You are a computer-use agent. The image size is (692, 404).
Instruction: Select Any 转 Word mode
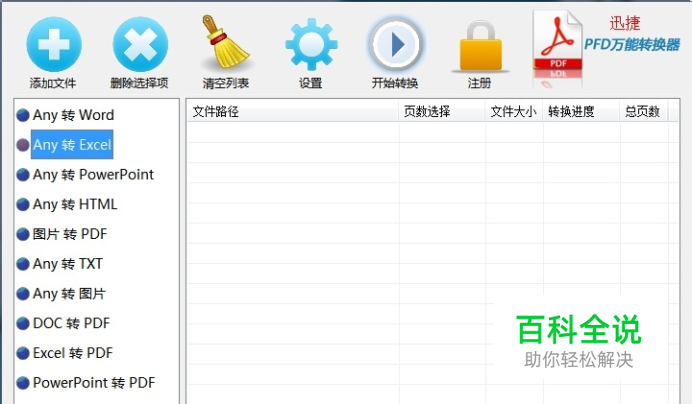(x=73, y=115)
